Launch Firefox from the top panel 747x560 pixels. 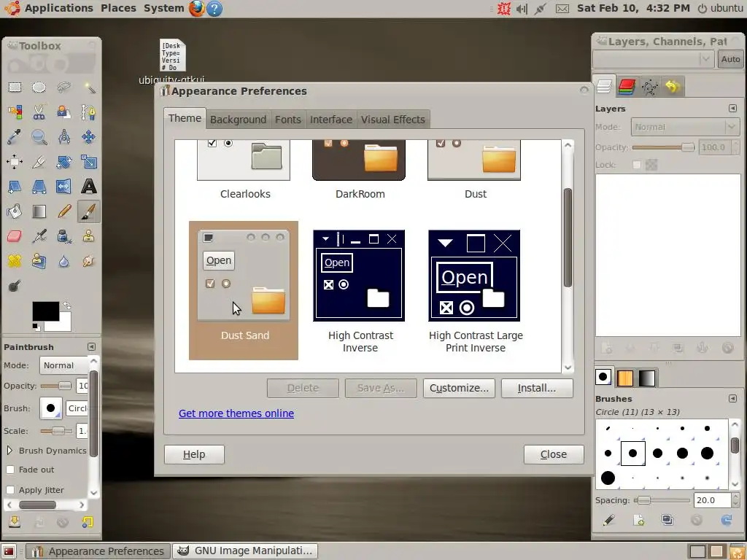pyautogui.click(x=197, y=8)
